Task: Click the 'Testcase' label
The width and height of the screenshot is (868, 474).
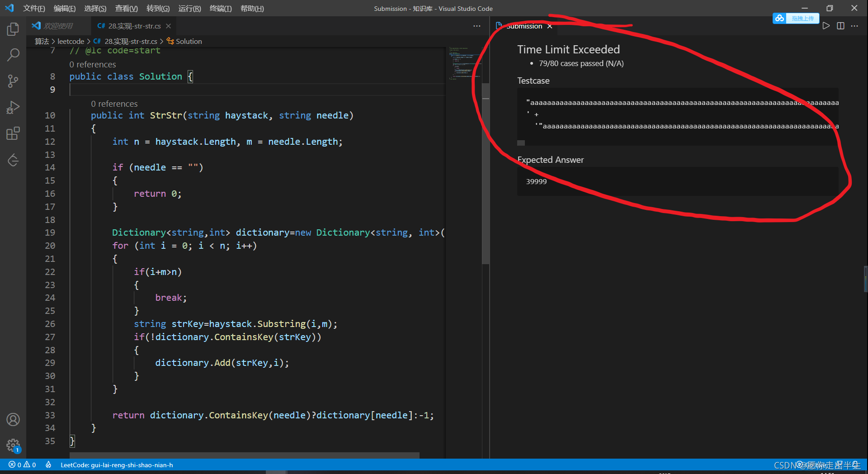Action: (533, 81)
